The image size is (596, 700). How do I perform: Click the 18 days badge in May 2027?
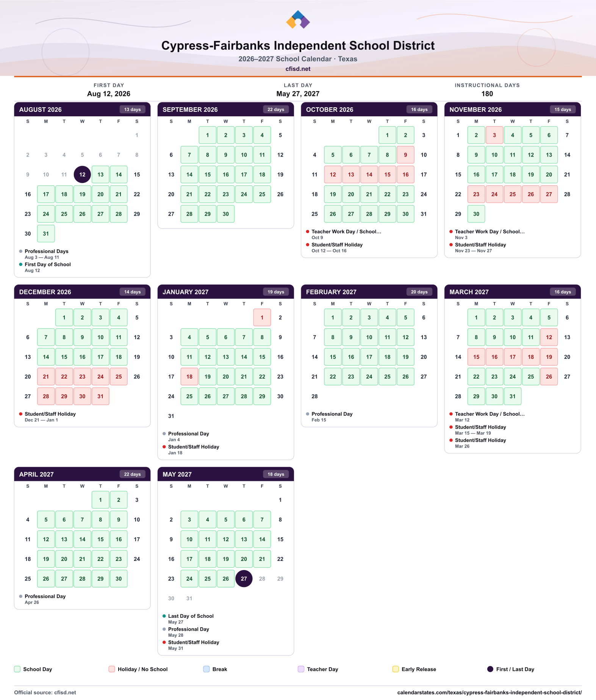pos(276,474)
